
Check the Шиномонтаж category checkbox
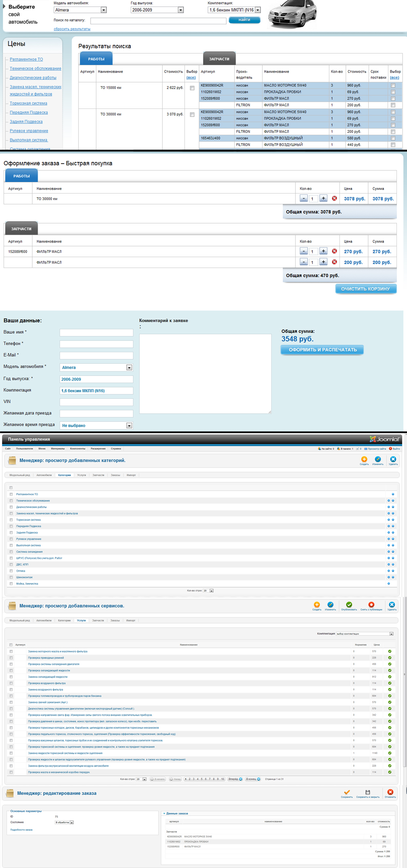tap(11, 577)
